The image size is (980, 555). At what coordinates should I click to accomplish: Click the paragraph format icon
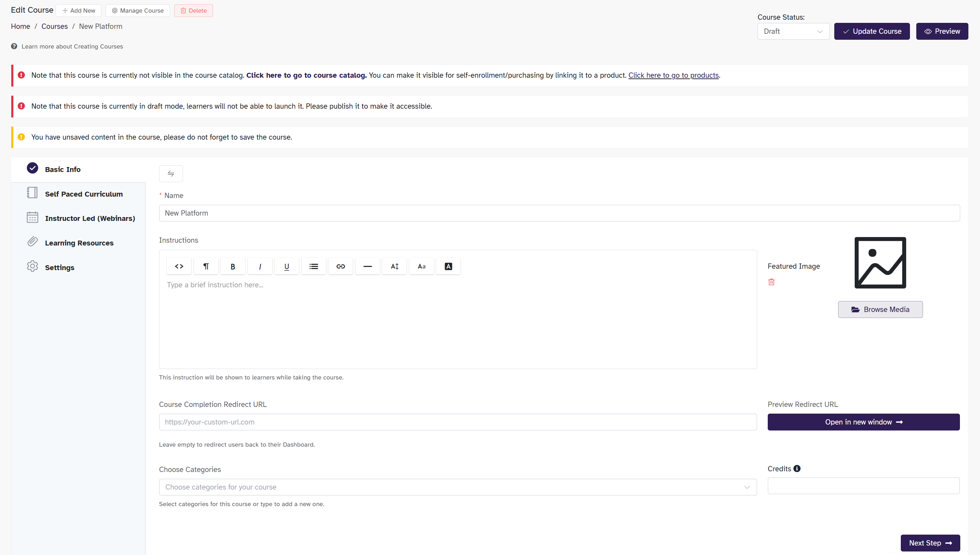206,266
